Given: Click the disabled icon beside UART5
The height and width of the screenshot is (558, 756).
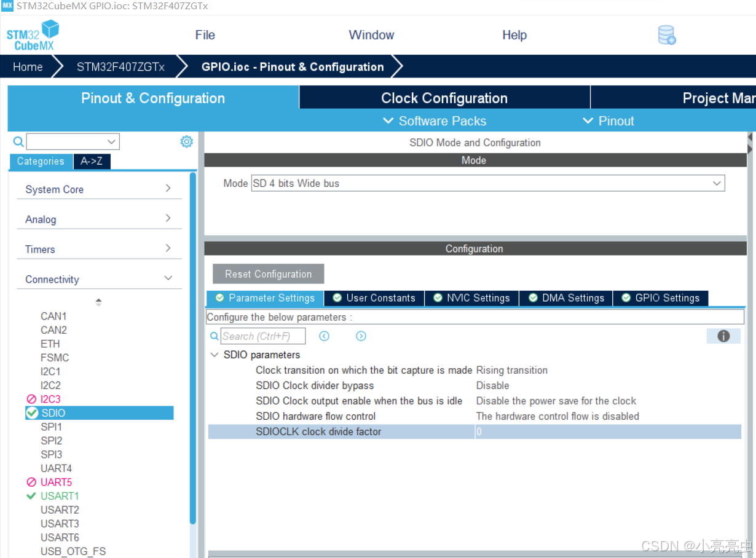Looking at the screenshot, I should coord(31,482).
